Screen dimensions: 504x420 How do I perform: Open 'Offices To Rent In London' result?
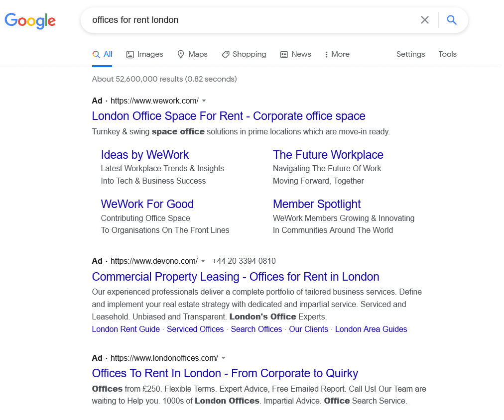225,373
